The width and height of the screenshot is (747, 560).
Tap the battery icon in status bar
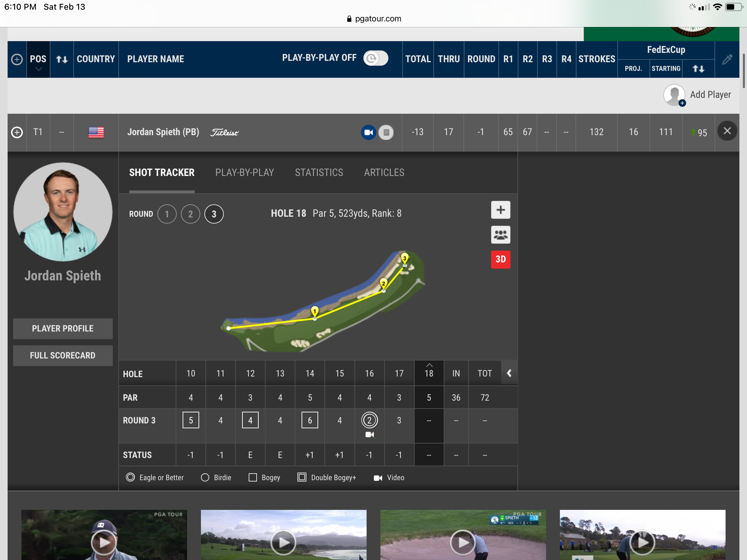tap(734, 7)
